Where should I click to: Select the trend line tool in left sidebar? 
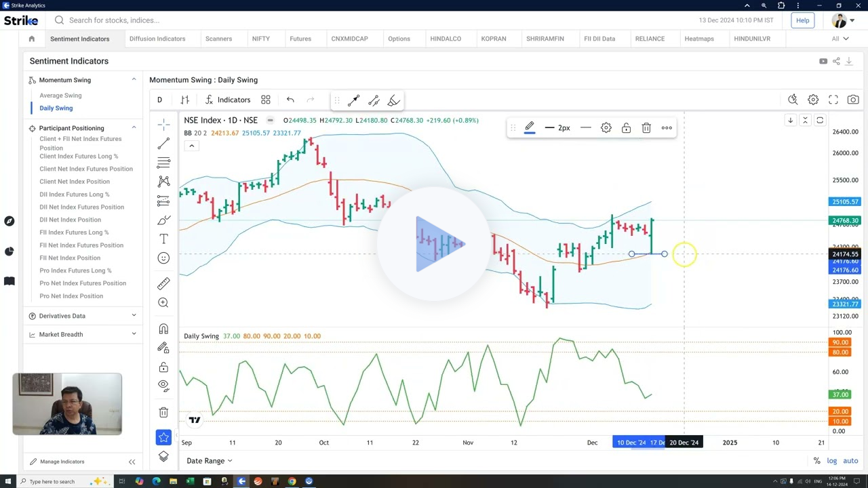pos(163,144)
